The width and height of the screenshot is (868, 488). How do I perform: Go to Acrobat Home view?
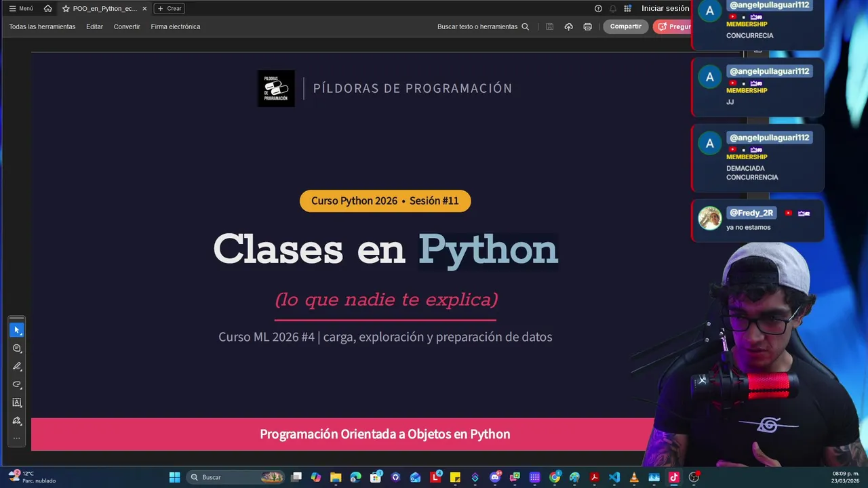[47, 8]
